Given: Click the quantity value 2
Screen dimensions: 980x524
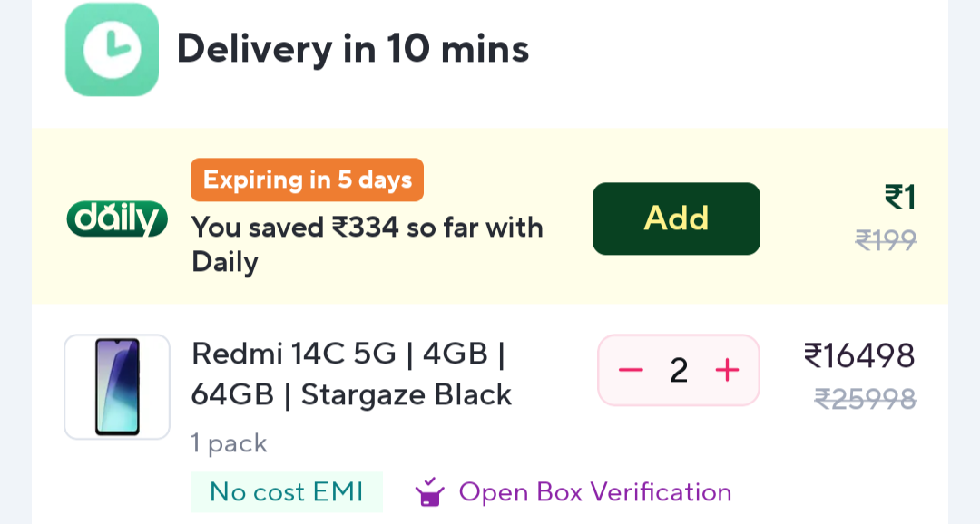Looking at the screenshot, I should pos(679,370).
